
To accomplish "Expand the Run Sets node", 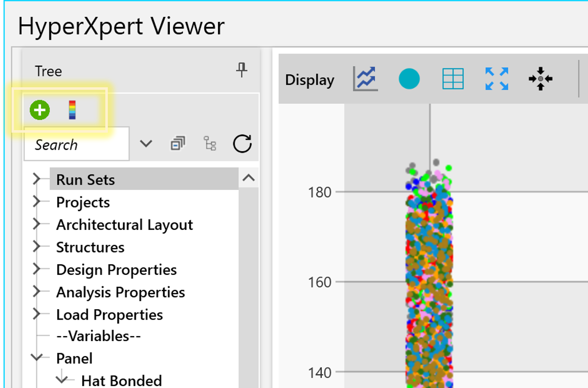I will [x=36, y=179].
